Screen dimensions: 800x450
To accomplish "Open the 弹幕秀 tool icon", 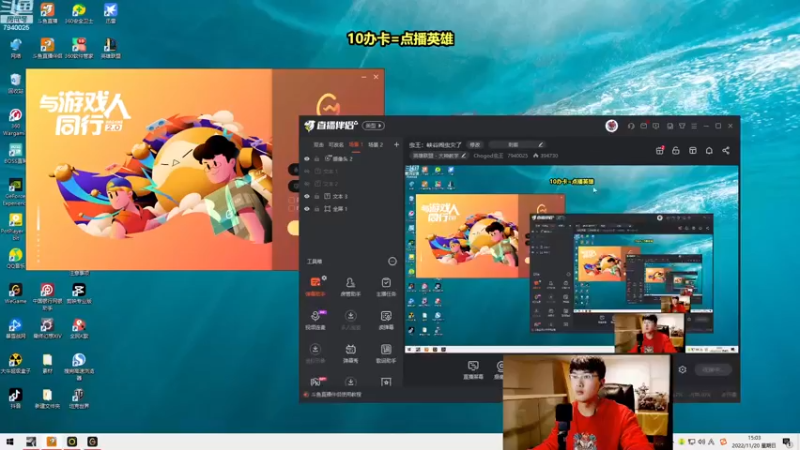I will coord(350,353).
